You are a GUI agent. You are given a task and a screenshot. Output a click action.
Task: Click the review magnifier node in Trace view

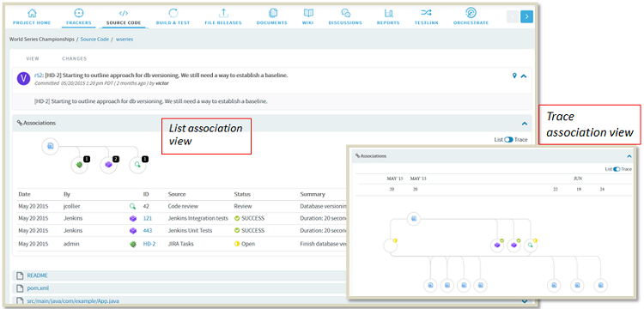(531, 245)
